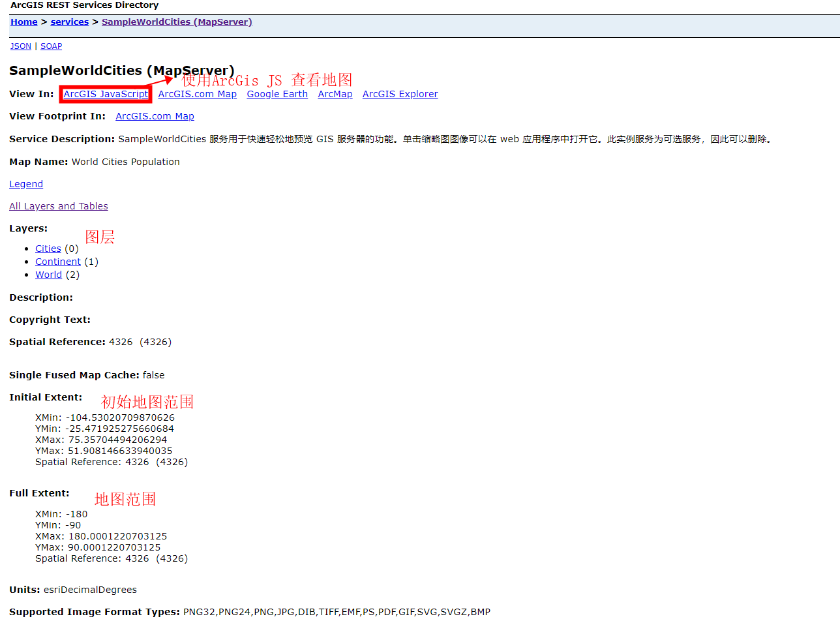Click the 'Supported Image Format Types' line
840x621 pixels.
tap(250, 612)
